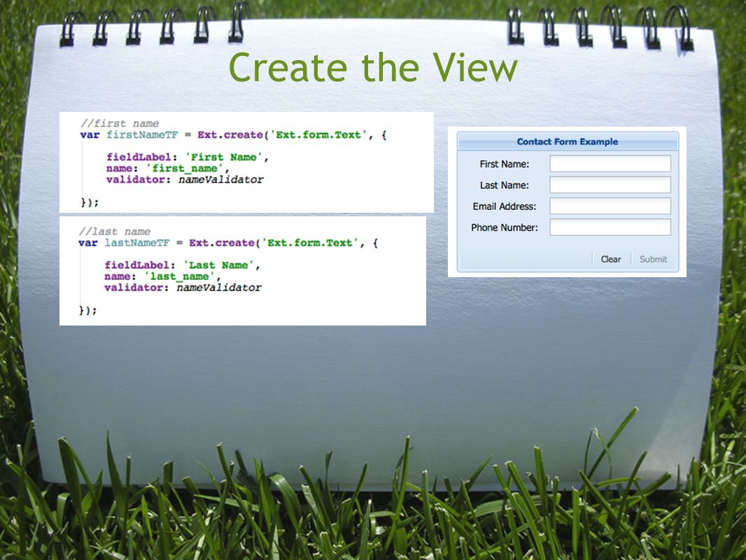Select the 'Last Name:' field label
746x560 pixels.
[505, 185]
